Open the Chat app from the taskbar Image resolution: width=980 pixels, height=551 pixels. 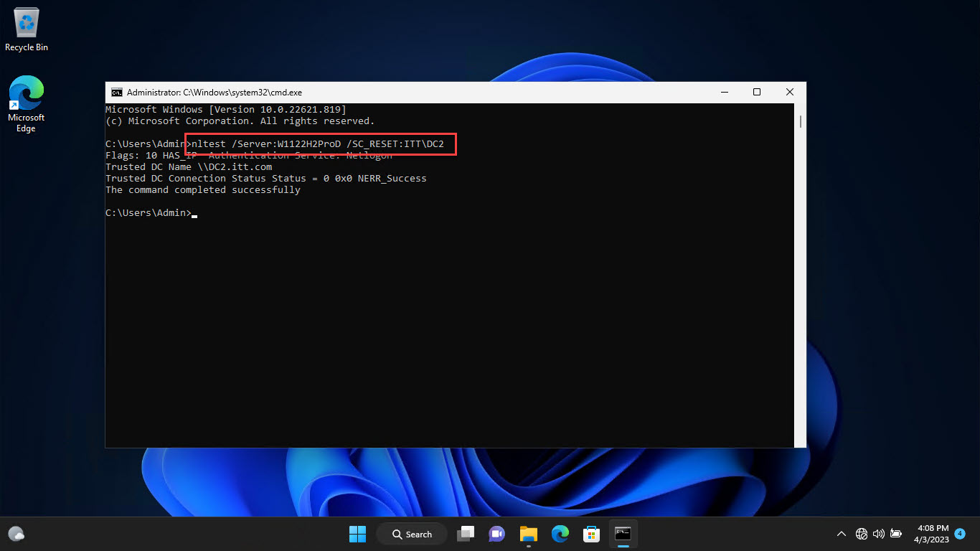pyautogui.click(x=496, y=534)
